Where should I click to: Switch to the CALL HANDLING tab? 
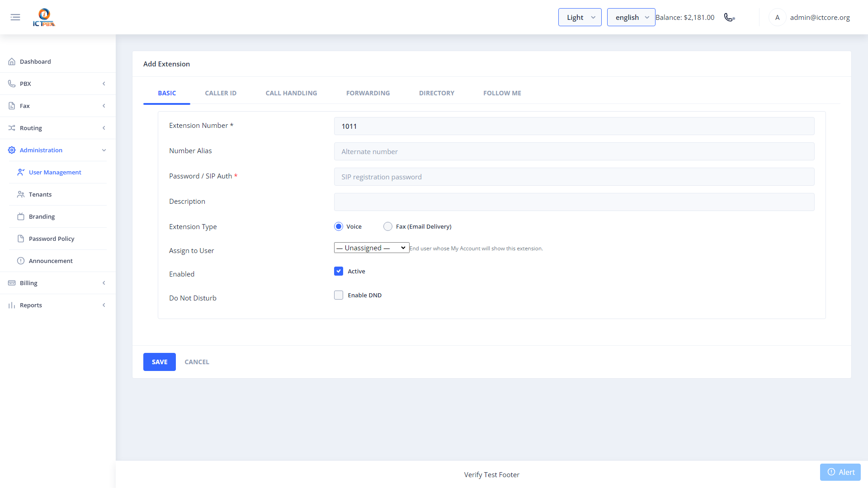pos(291,93)
